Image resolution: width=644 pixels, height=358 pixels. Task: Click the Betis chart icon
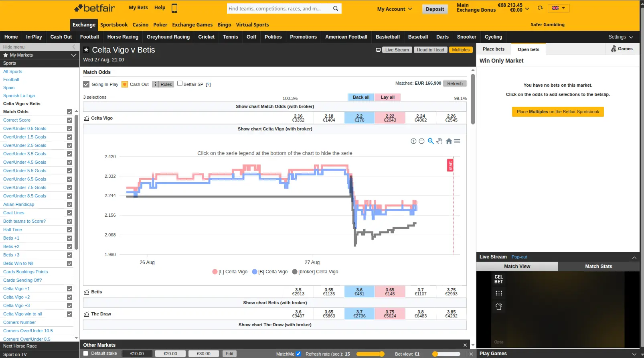86,292
